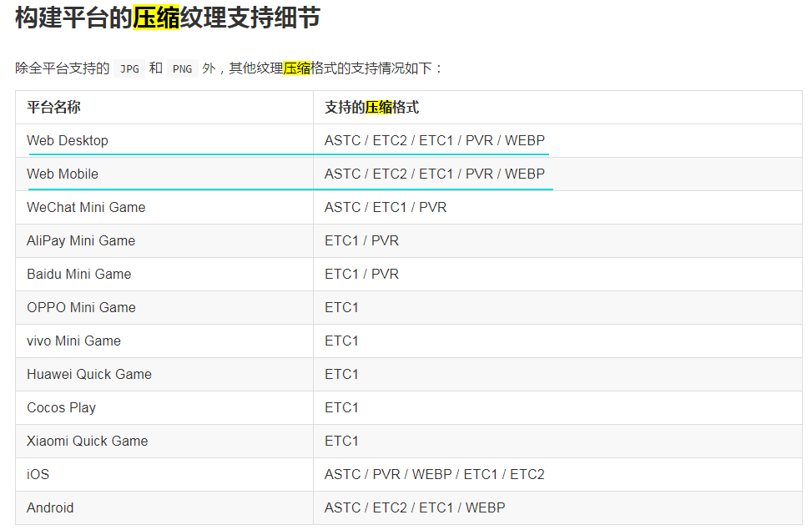Image resolution: width=812 pixels, height=530 pixels.
Task: Click the AliPay Mini Game row name
Action: [81, 240]
